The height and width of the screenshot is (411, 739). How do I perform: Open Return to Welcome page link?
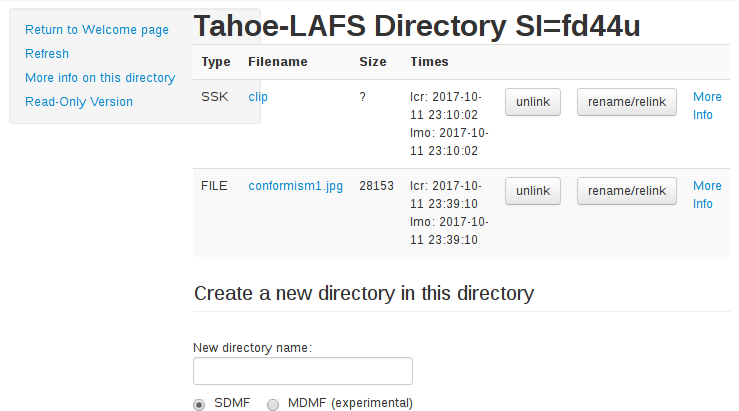pos(97,30)
